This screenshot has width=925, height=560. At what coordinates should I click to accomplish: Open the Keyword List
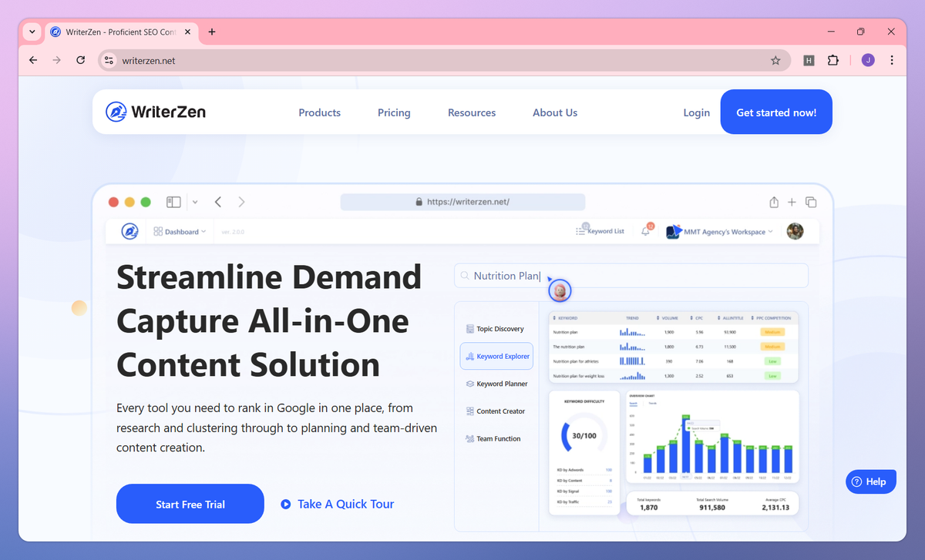[600, 230]
